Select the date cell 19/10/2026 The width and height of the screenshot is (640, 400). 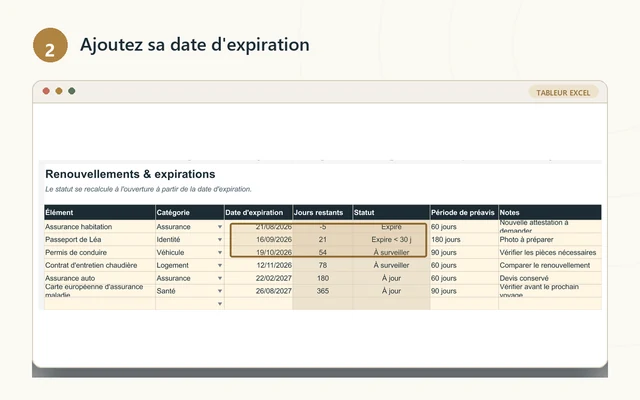pyautogui.click(x=258, y=252)
